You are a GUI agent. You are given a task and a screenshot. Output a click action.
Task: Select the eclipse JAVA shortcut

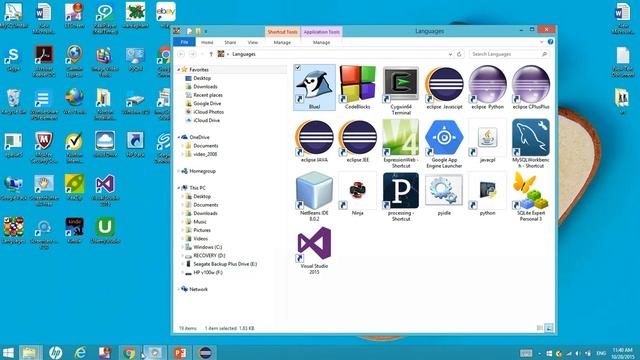click(x=314, y=141)
